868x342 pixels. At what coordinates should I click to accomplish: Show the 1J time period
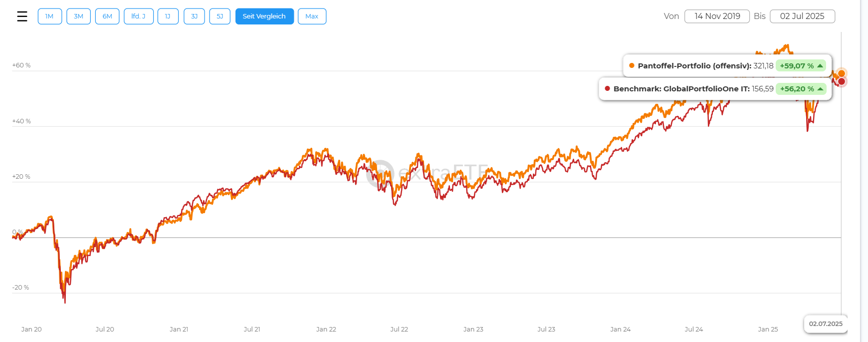(x=168, y=16)
